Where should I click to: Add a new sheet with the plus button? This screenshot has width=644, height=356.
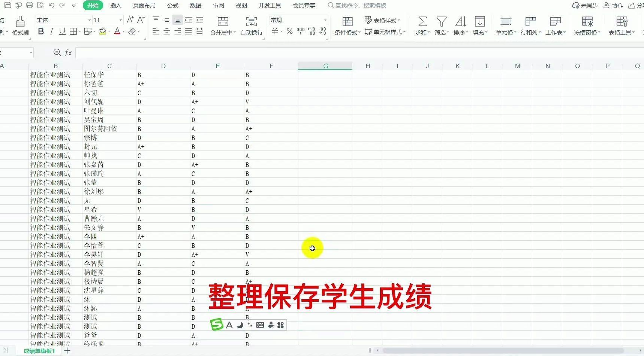[67, 351]
